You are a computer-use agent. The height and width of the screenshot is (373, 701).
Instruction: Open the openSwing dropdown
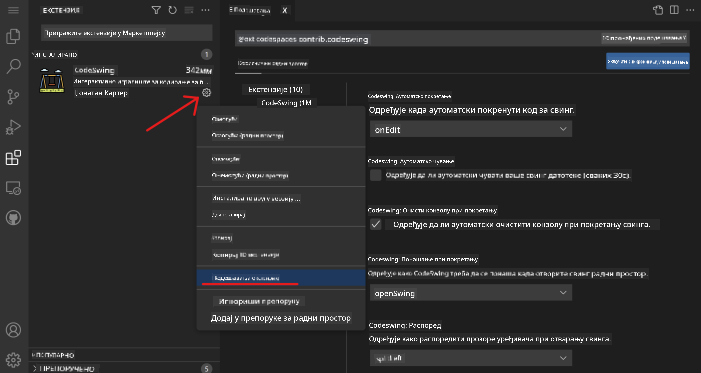coord(471,292)
